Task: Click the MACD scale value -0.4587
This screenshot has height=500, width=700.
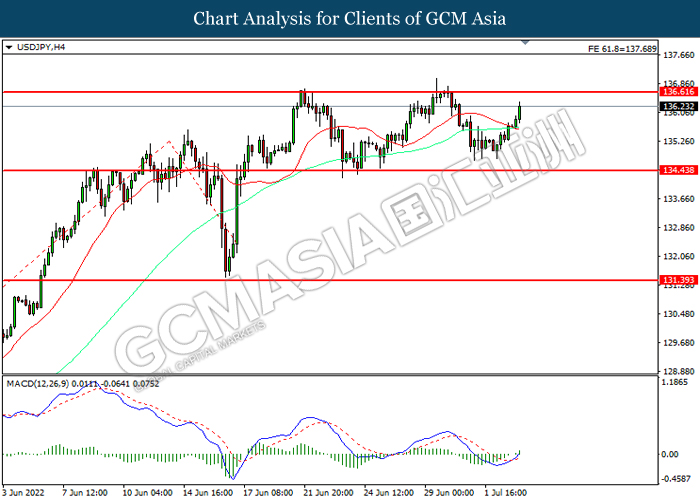Action: [676, 479]
